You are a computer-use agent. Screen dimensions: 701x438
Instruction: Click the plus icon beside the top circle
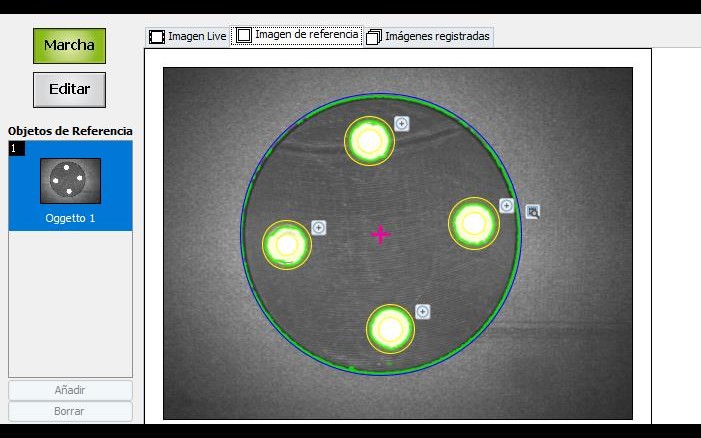point(401,124)
